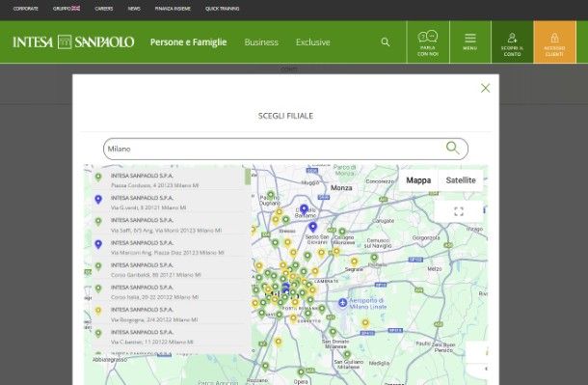Click blue pin beside Via Manzoni entry

point(98,245)
